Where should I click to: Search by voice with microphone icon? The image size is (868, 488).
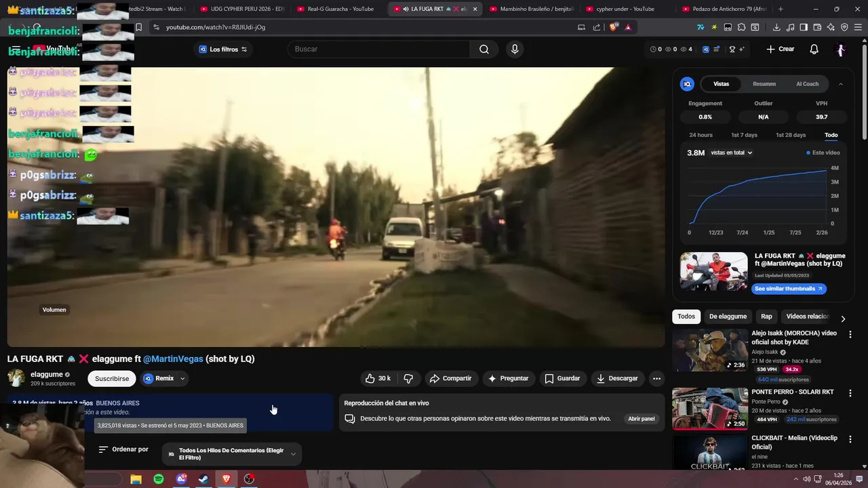click(515, 49)
